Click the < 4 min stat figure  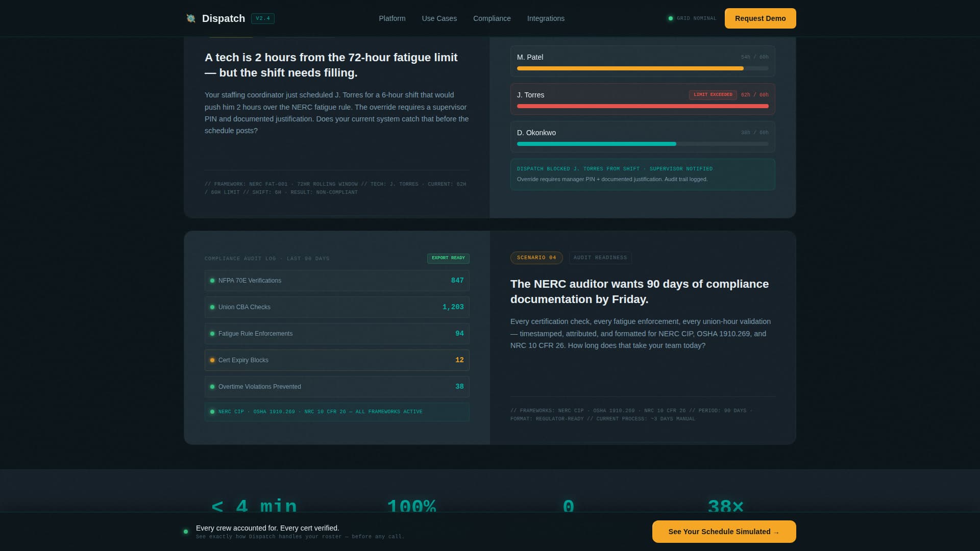(x=254, y=506)
